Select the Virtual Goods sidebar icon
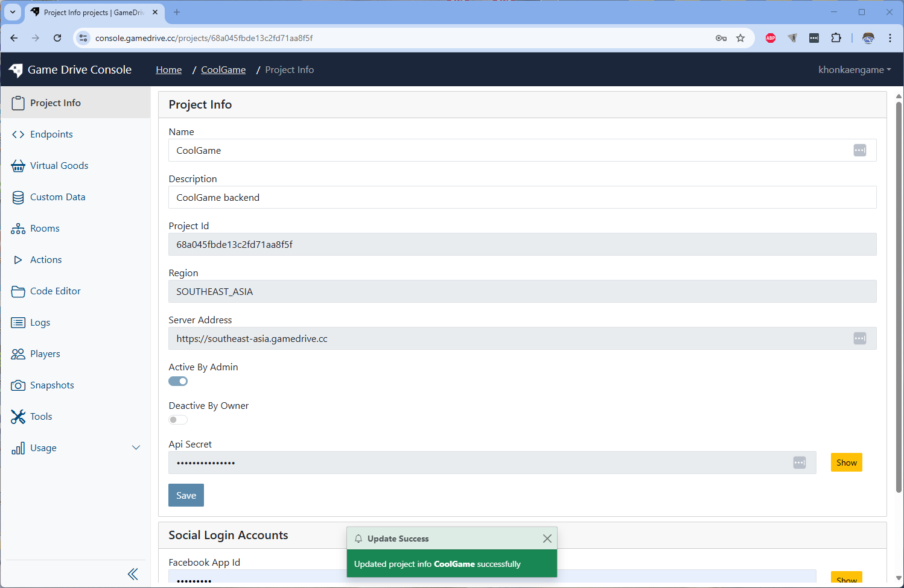Screen dimensions: 904x588 [x=18, y=165]
